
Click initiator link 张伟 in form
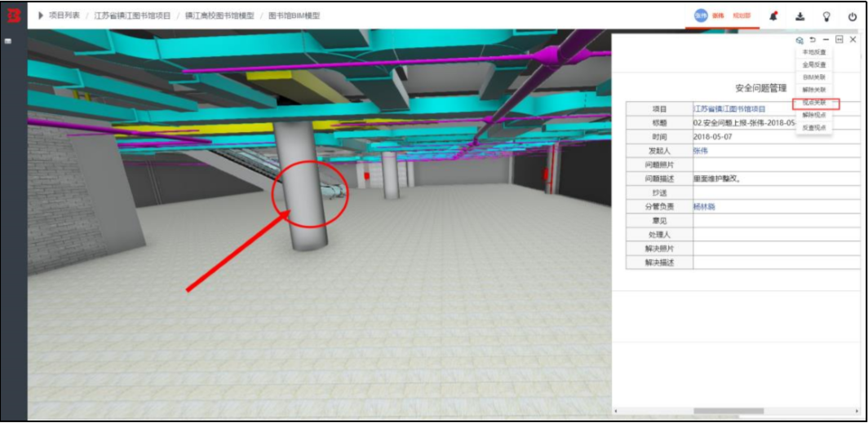click(701, 151)
